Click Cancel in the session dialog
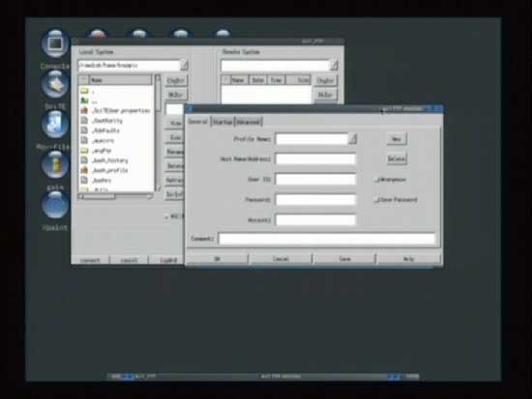 pos(281,259)
